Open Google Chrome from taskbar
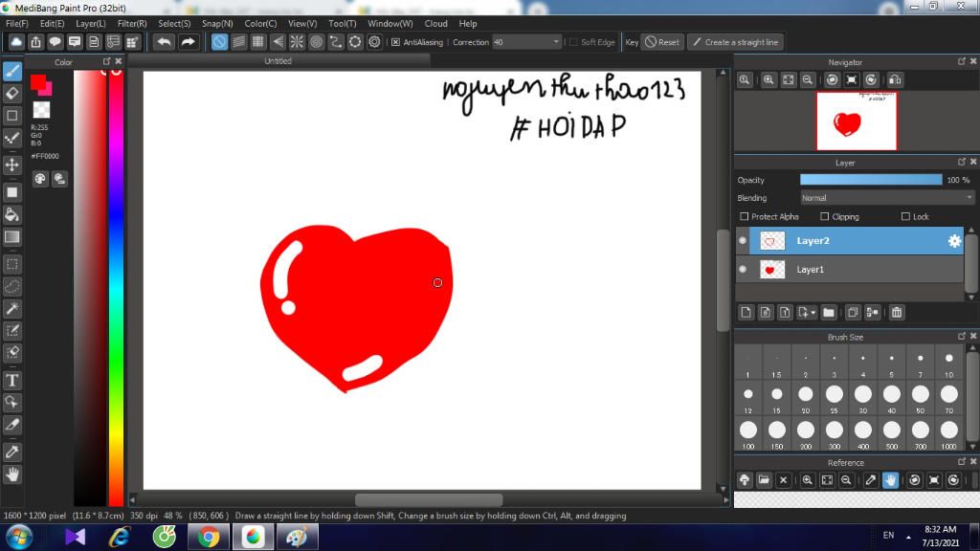The width and height of the screenshot is (980, 551). pos(208,537)
